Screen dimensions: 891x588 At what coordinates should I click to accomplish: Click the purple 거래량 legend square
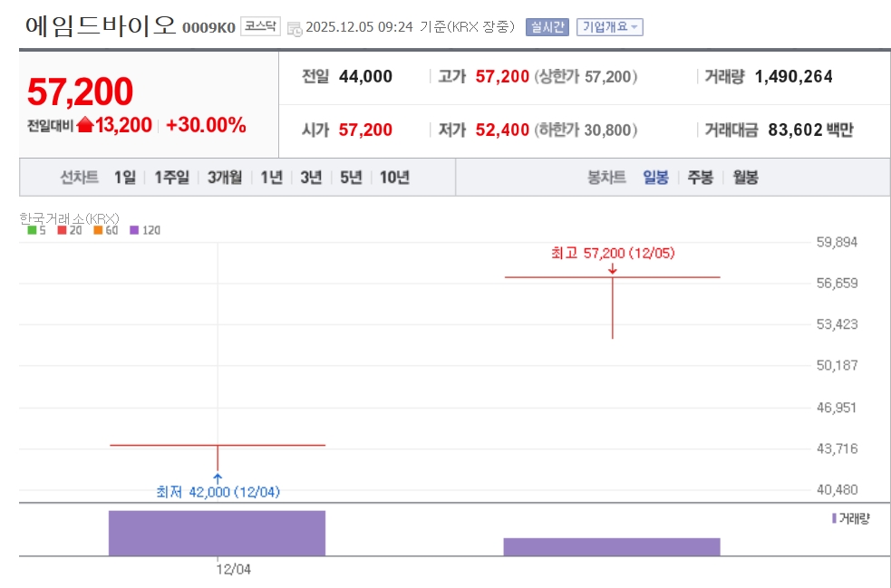(834, 518)
